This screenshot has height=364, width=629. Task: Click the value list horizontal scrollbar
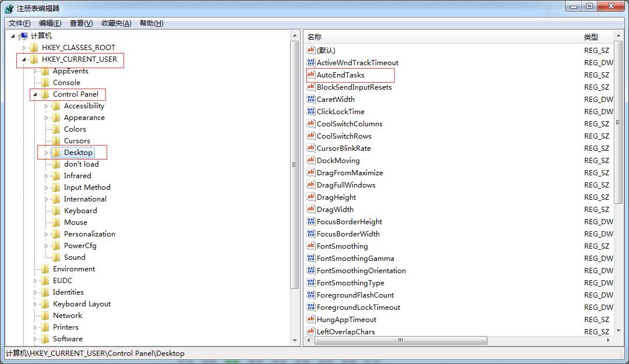(400, 340)
